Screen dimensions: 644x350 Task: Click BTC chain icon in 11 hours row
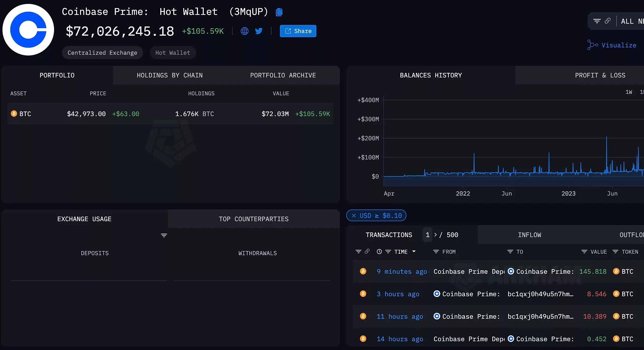click(x=363, y=316)
